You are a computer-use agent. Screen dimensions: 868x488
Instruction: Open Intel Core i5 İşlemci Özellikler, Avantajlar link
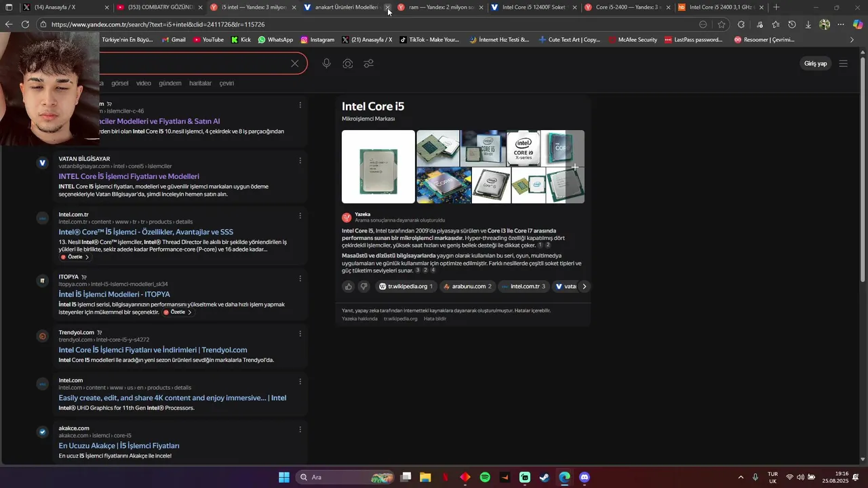point(146,232)
